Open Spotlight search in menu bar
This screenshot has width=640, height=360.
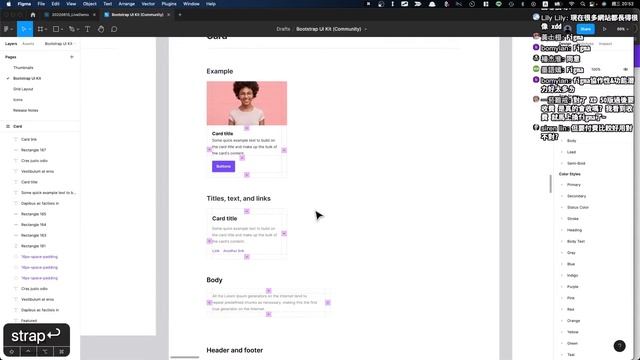click(582, 4)
